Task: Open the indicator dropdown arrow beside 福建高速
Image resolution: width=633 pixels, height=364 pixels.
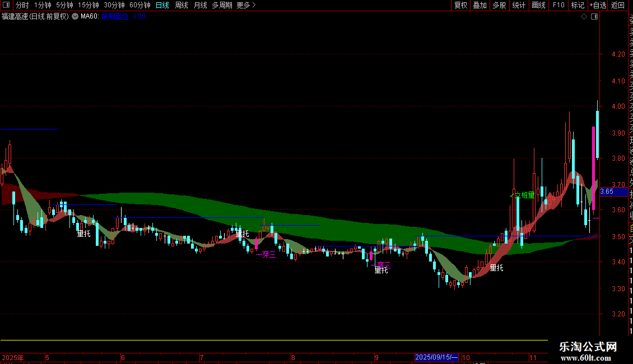Action: (x=75, y=16)
